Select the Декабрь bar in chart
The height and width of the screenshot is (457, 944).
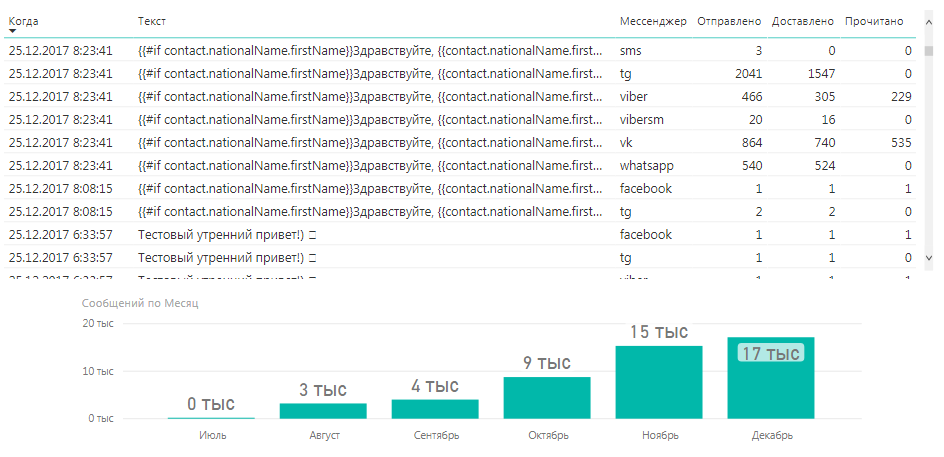point(771,378)
